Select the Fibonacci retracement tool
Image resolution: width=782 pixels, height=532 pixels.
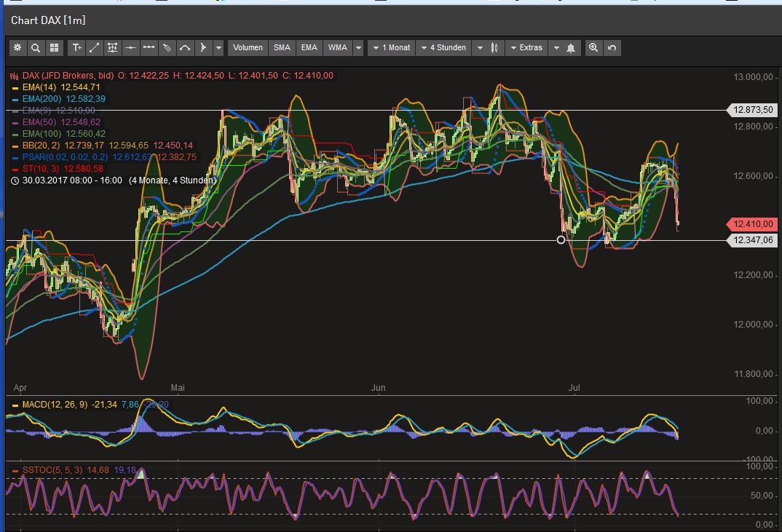pos(111,47)
